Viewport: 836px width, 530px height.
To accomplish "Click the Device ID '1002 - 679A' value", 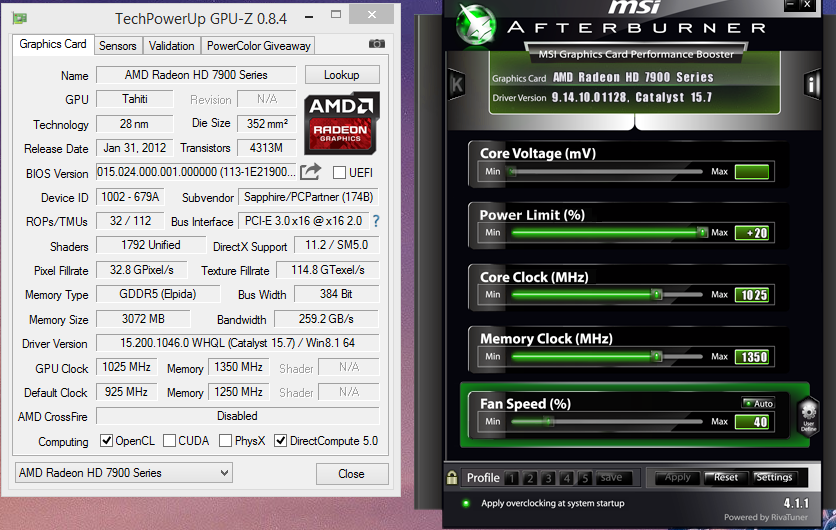I will [x=131, y=197].
